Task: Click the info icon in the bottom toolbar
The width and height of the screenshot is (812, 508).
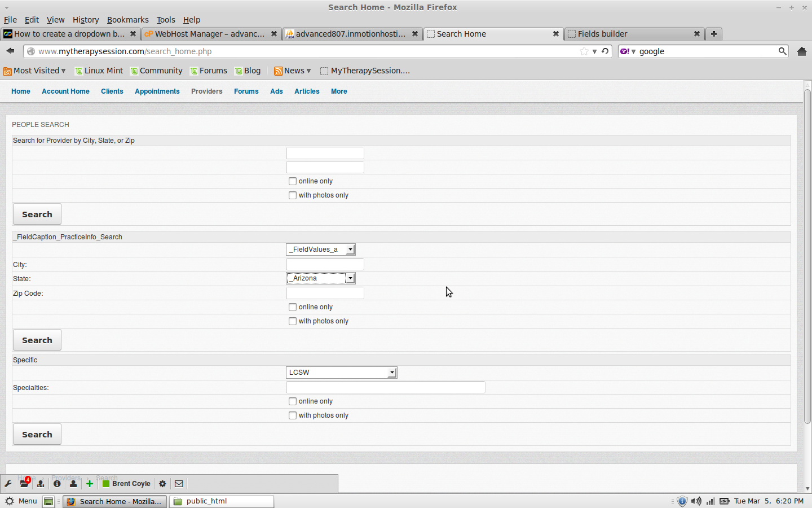Action: [x=57, y=484]
